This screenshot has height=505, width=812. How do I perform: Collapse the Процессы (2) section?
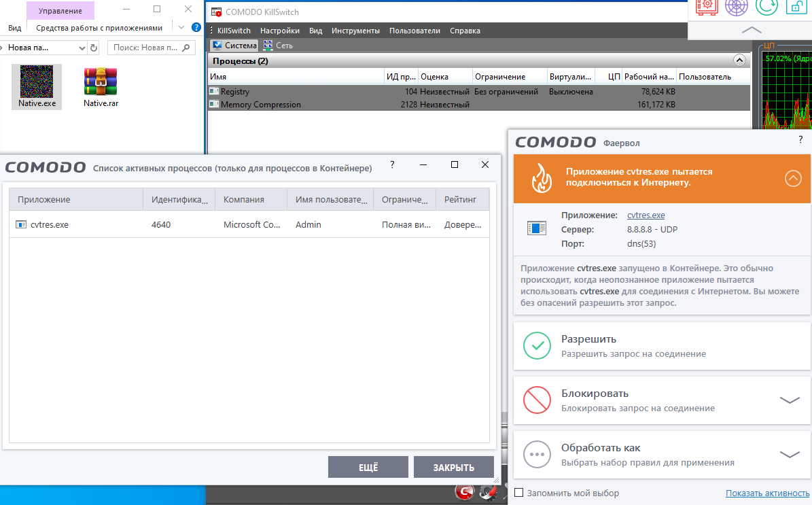739,60
